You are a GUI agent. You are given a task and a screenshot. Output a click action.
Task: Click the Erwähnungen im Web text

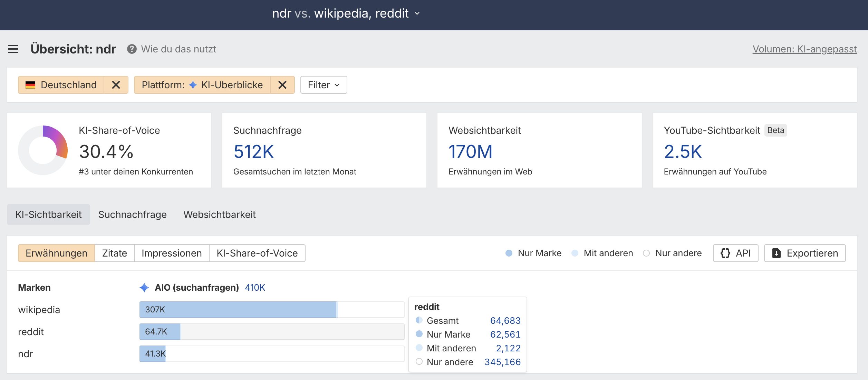pyautogui.click(x=490, y=172)
